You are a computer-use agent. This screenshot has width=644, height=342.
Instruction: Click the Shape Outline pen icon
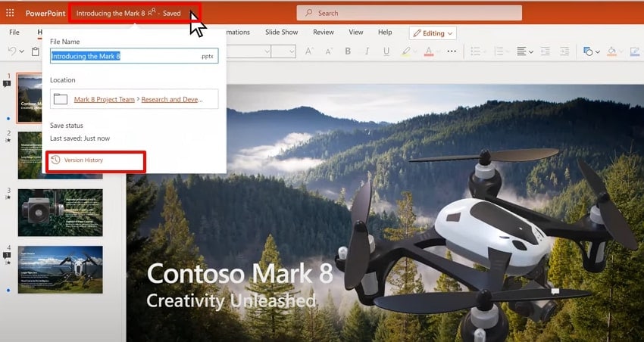tap(636, 51)
